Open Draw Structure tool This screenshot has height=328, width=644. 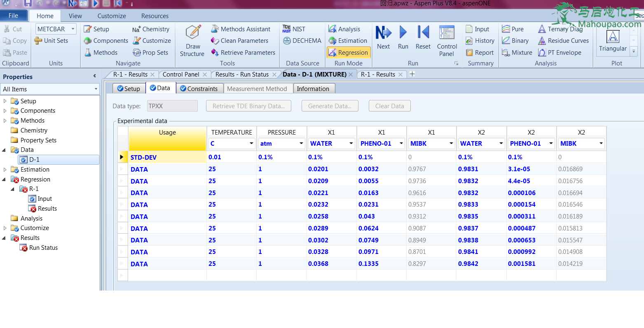192,41
